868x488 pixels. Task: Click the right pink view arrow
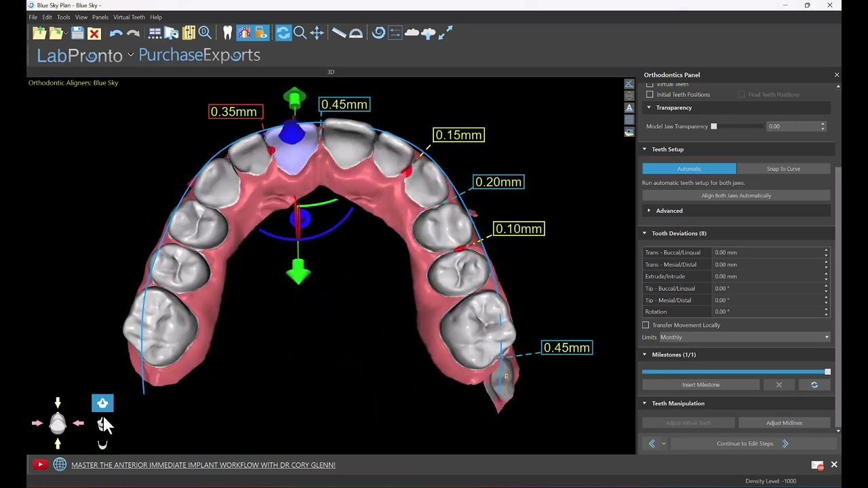pyautogui.click(x=79, y=424)
